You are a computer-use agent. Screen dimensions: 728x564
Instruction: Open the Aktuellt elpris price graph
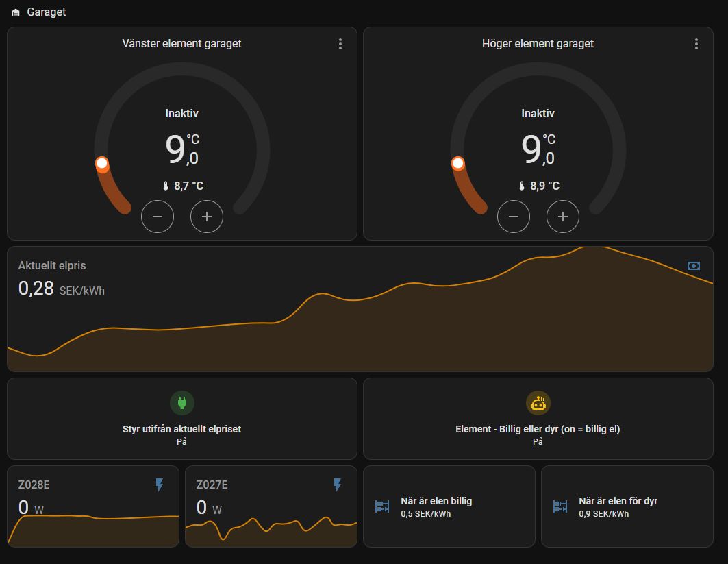click(360, 322)
